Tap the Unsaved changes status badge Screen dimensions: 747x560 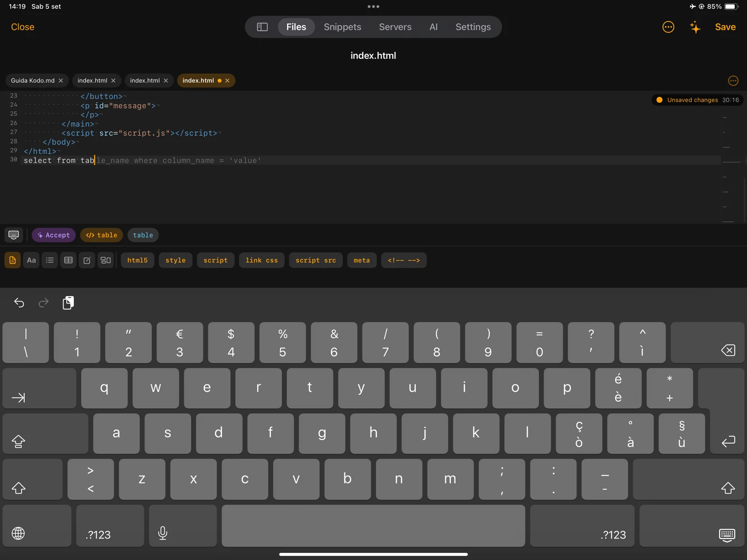698,100
